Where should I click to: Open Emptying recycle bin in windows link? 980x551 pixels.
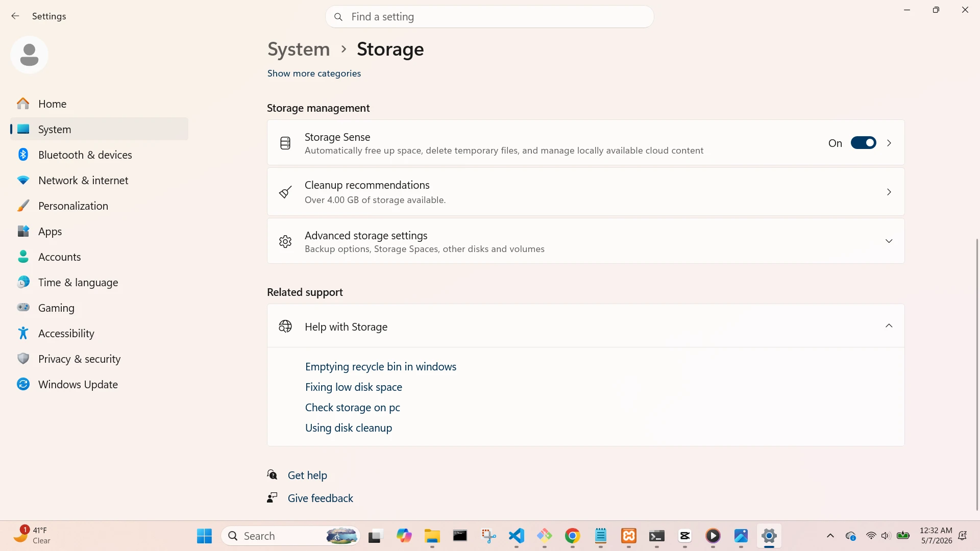(x=381, y=367)
